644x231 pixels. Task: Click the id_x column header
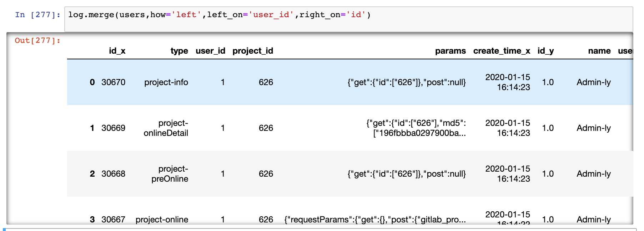(117, 51)
